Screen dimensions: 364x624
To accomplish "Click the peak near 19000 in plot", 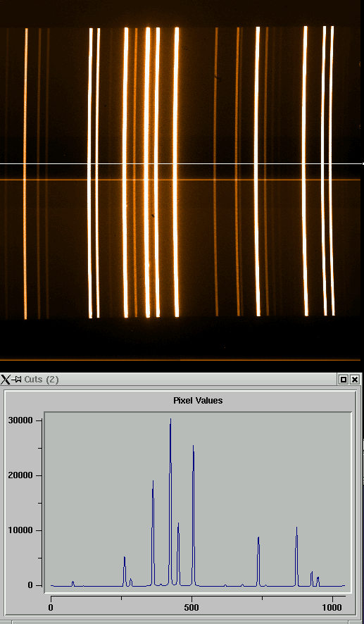I will [153, 482].
